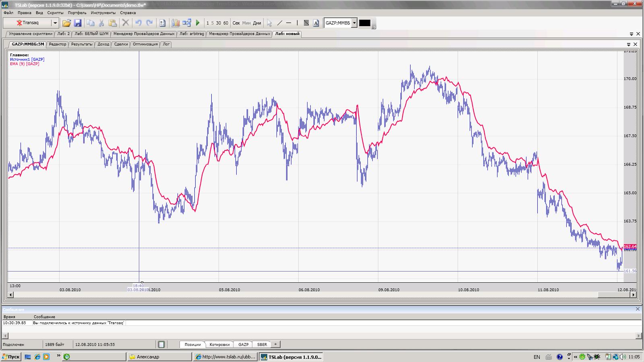Screen dimensions: 644x362
Task: Click the Undo arrow icon
Action: click(138, 23)
